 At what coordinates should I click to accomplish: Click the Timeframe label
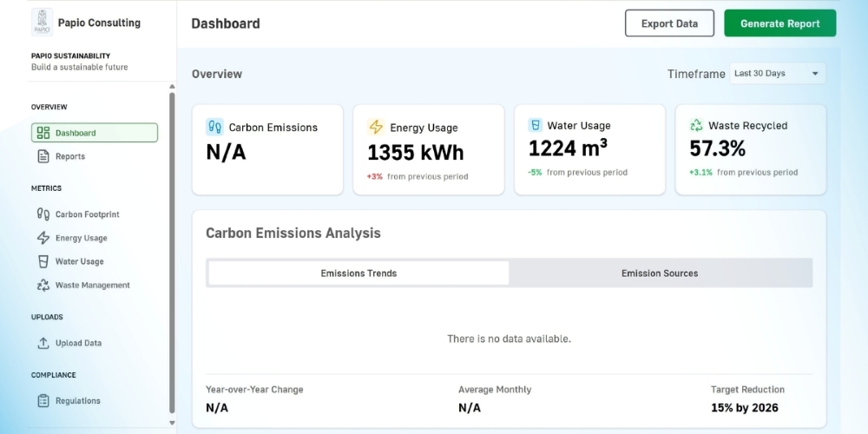tap(696, 74)
